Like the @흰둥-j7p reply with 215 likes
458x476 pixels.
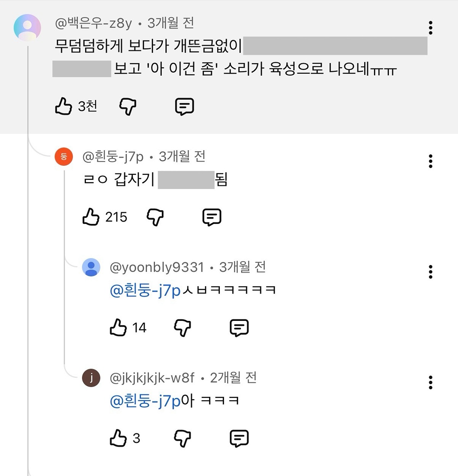pos(91,217)
